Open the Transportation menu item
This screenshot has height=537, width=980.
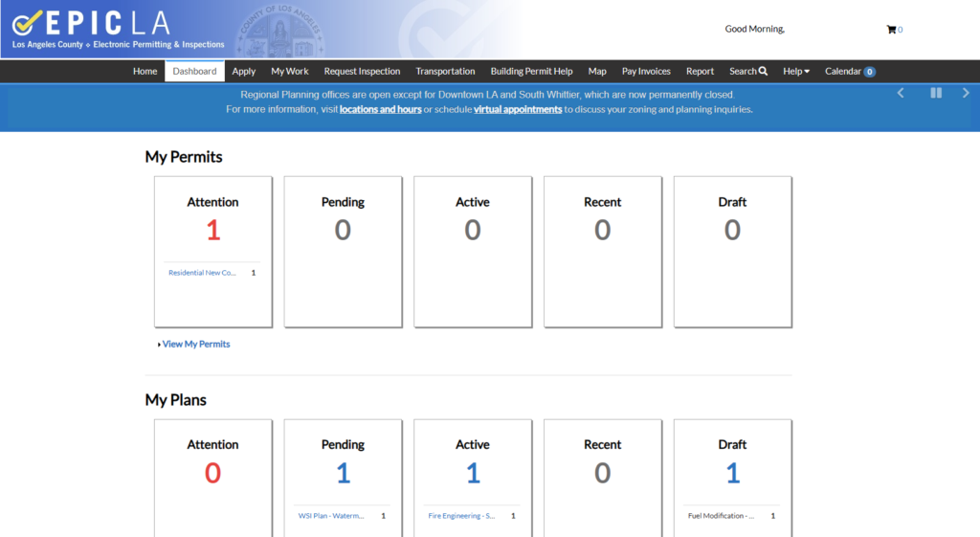pos(445,71)
